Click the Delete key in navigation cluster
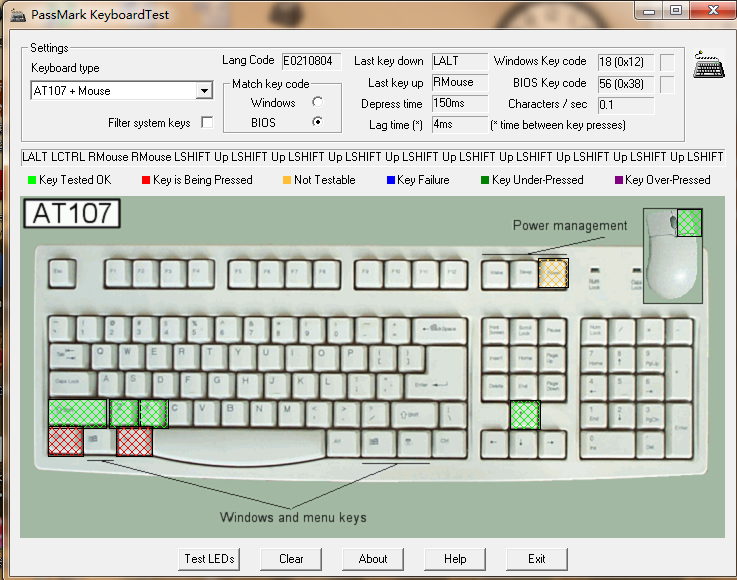Viewport: 737px width, 580px height. click(495, 388)
